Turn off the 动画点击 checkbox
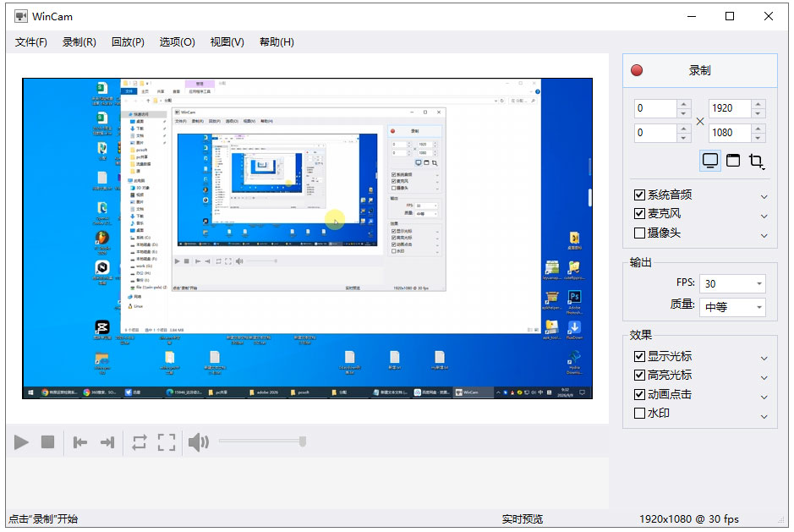 tap(639, 394)
